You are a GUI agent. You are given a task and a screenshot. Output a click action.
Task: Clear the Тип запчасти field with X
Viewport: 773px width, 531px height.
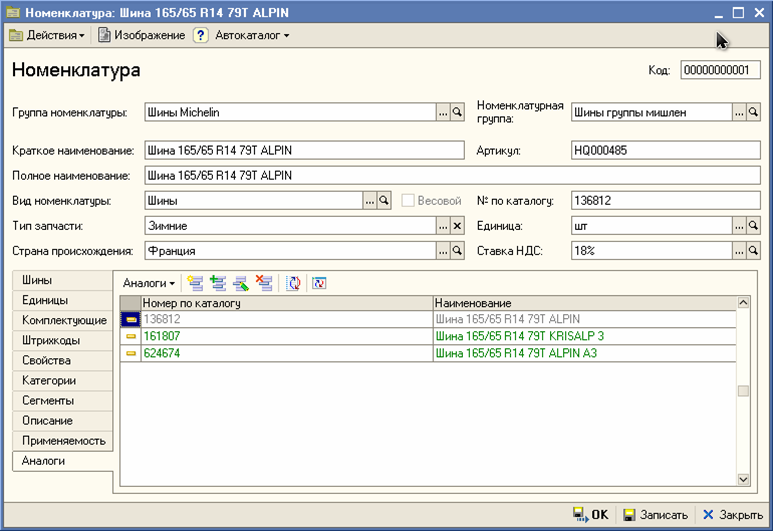457,226
